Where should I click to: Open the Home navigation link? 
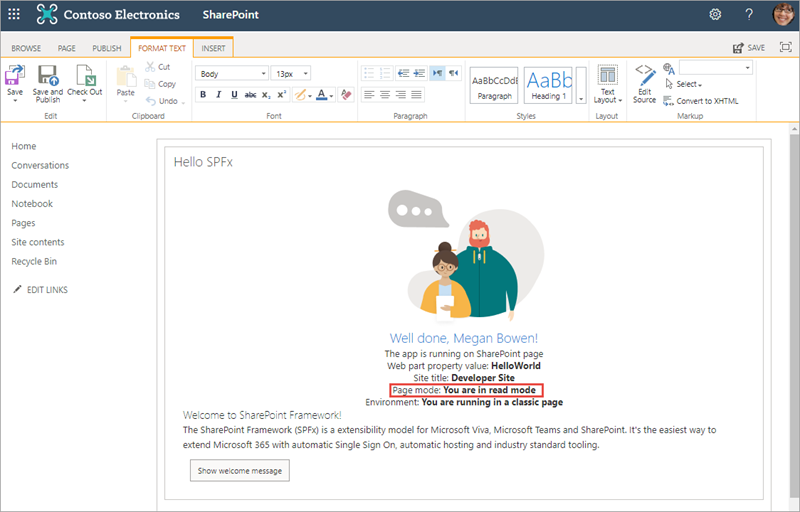(x=23, y=146)
